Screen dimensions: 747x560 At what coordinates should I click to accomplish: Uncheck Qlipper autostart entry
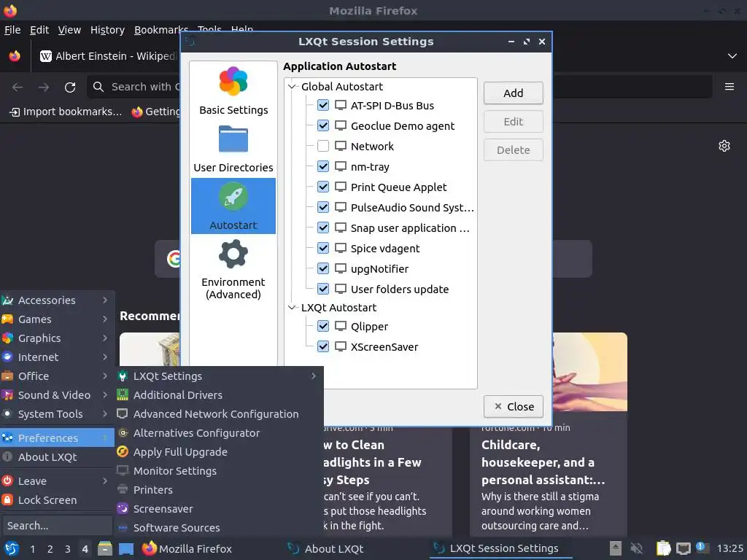(323, 327)
